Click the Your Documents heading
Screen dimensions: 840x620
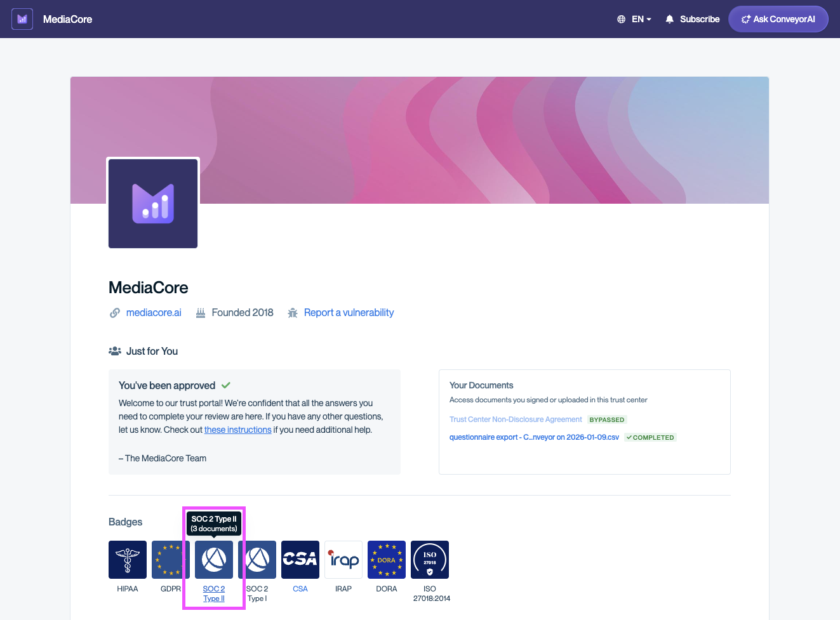(x=481, y=385)
